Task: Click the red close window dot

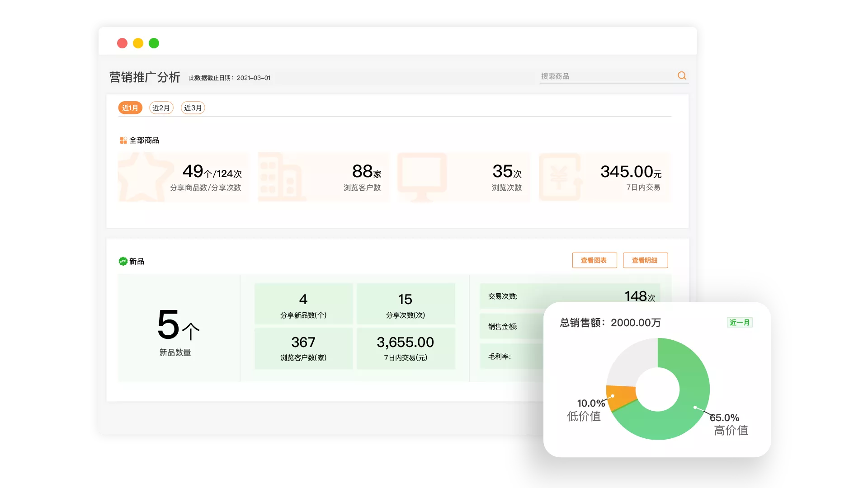Action: (x=122, y=43)
